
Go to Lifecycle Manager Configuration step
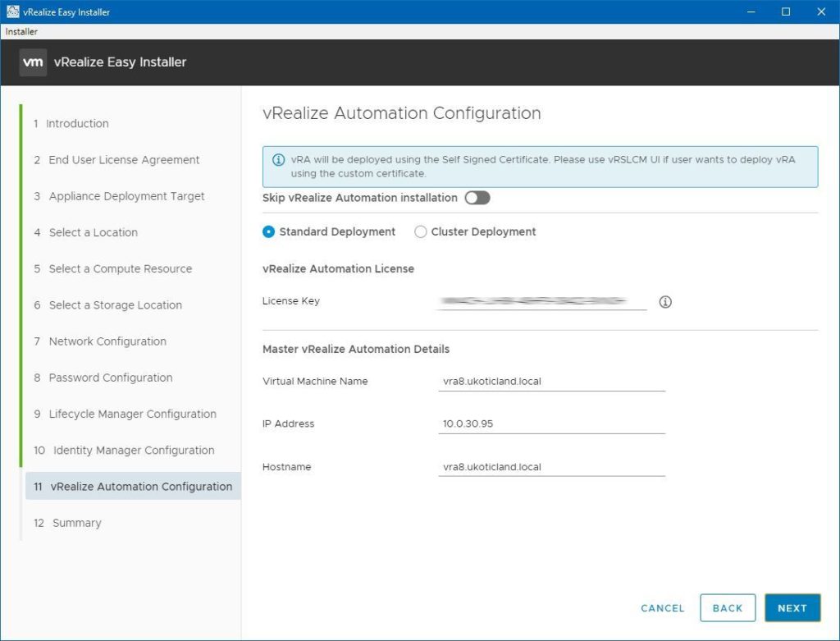126,414
